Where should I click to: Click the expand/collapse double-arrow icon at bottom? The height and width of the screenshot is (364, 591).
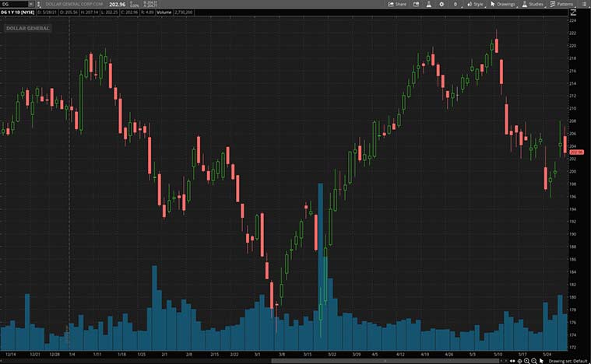(512, 361)
